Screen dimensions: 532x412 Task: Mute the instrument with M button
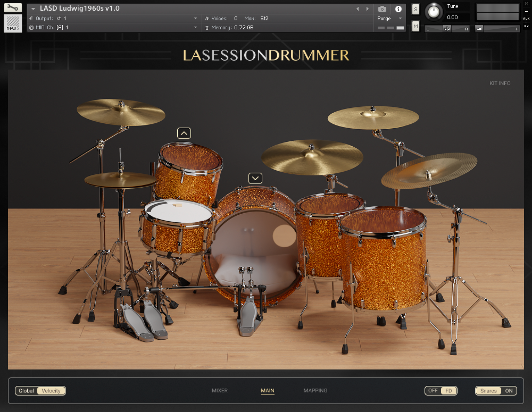point(416,26)
